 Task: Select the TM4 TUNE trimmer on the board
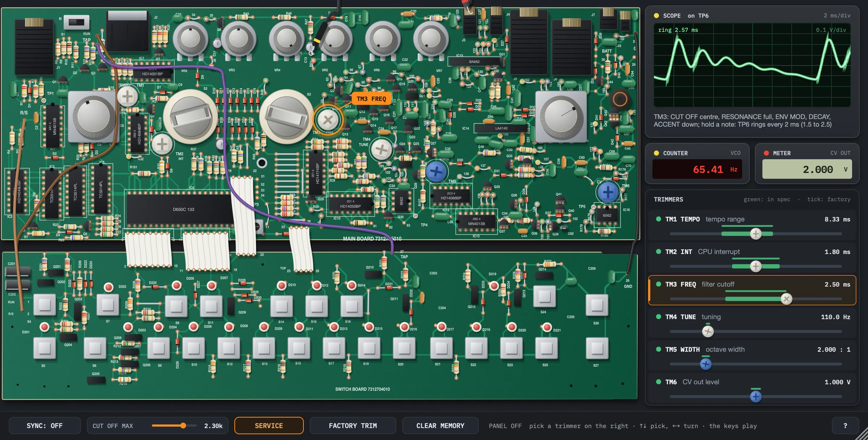[x=381, y=149]
